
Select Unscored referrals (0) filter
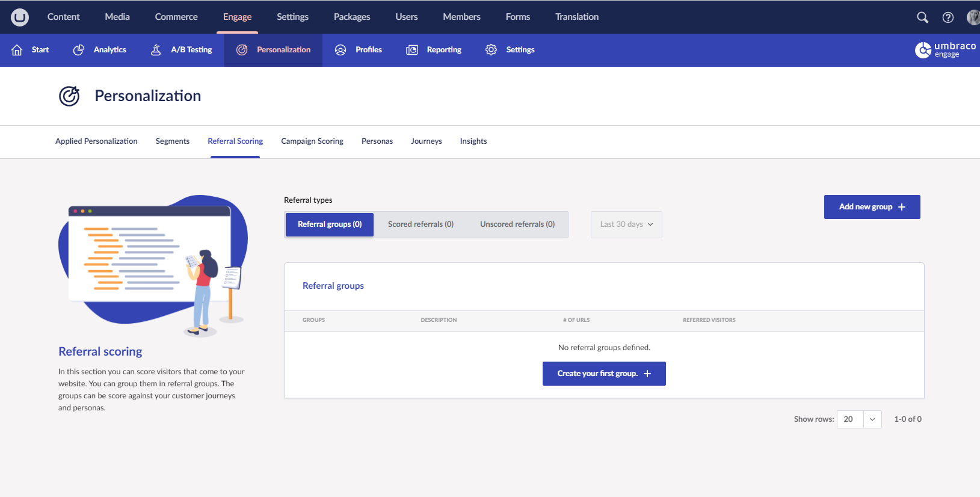coord(517,224)
